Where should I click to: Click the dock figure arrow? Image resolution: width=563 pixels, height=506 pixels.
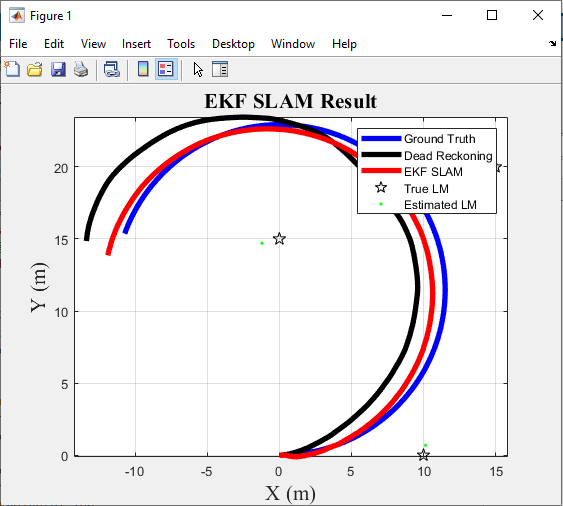(x=552, y=43)
